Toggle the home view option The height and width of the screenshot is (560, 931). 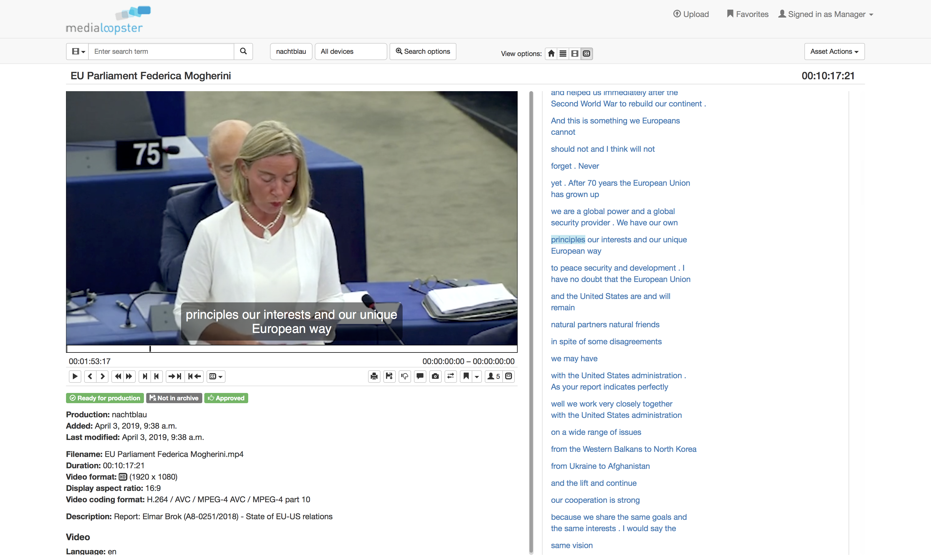(551, 54)
